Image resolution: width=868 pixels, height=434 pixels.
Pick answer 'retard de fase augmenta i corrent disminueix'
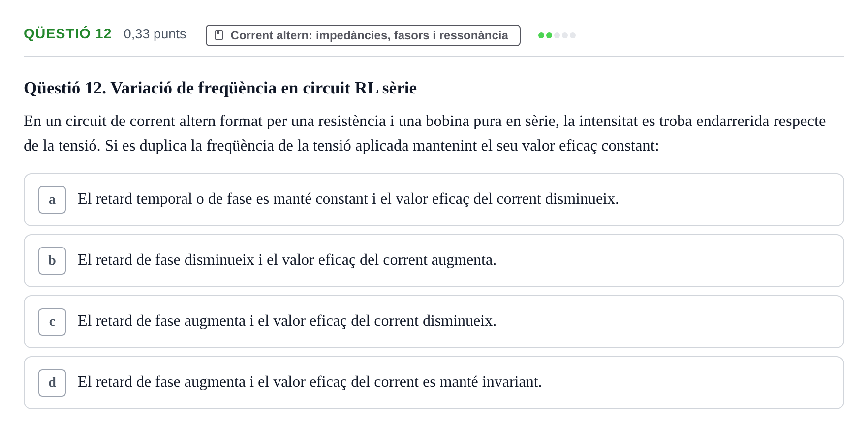click(434, 322)
